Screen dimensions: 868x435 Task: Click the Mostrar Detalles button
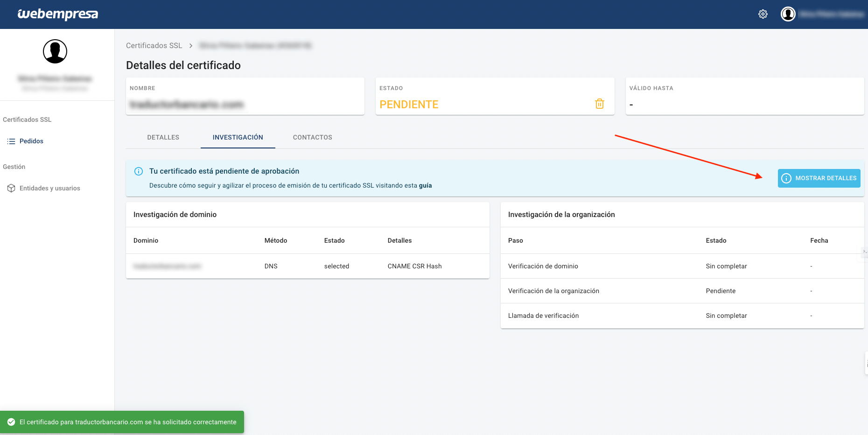(819, 178)
